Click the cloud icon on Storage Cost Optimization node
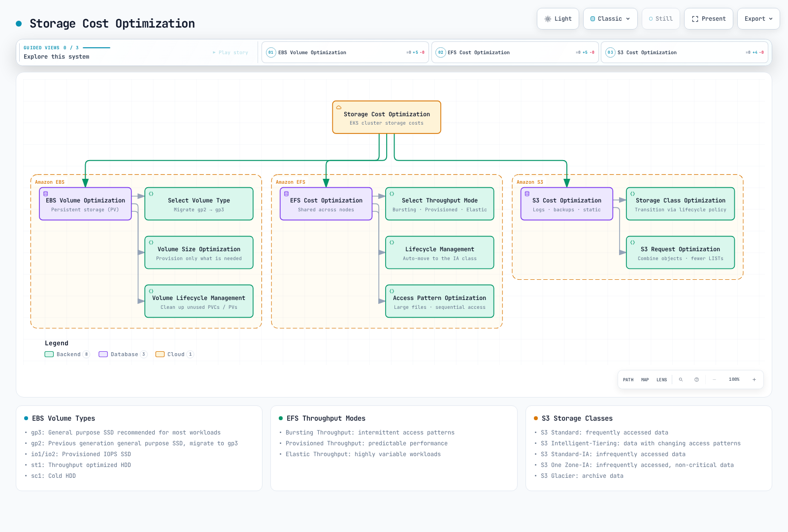The image size is (788, 532). tap(339, 107)
